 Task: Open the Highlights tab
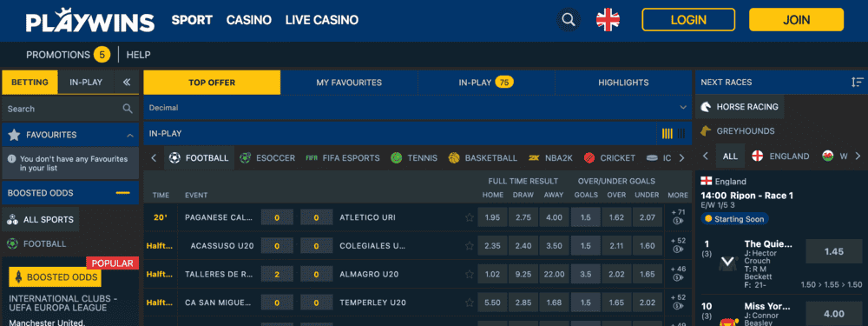[623, 83]
